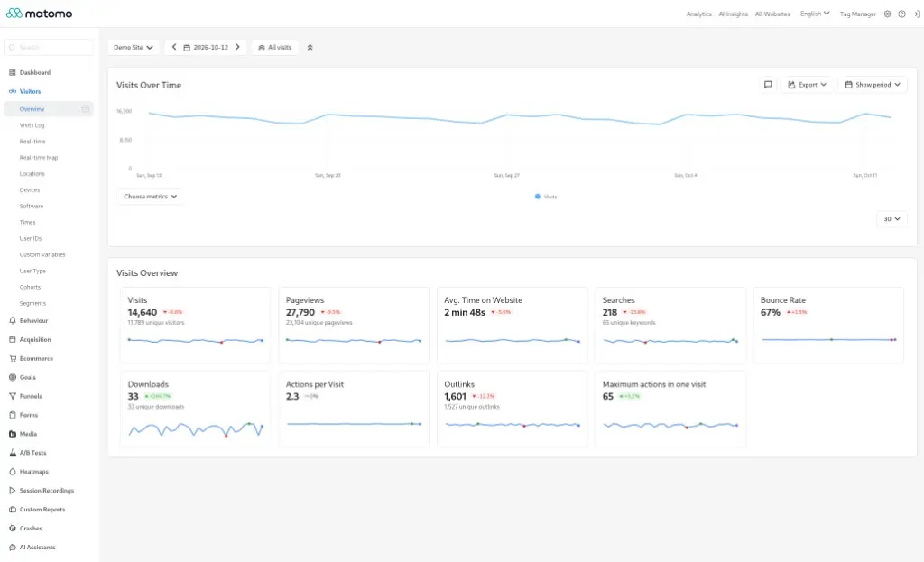
Task: Select Real-time in sidebar
Action: [x=32, y=142]
